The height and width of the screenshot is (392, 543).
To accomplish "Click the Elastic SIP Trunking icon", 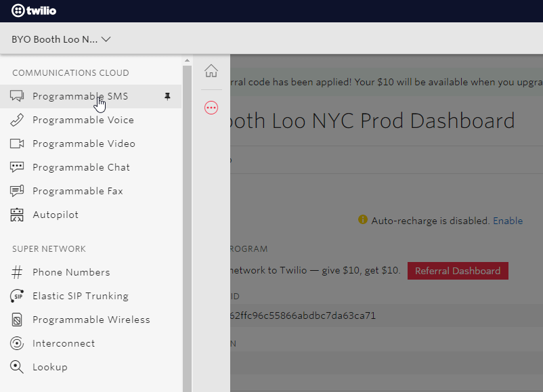I will coord(17,296).
